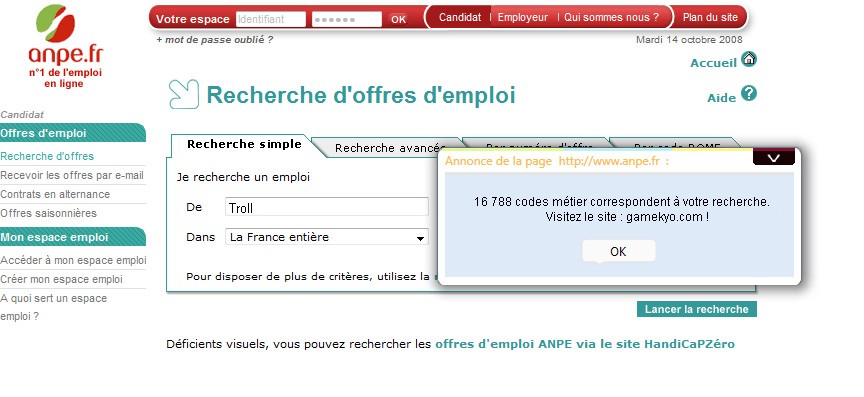
Task: Focus the De job field containing Troll
Action: [327, 208]
